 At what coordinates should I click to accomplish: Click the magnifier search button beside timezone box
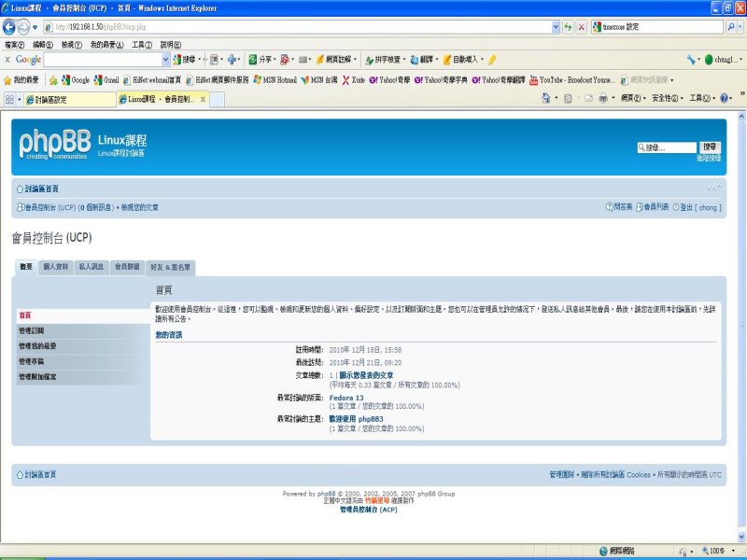point(731,27)
